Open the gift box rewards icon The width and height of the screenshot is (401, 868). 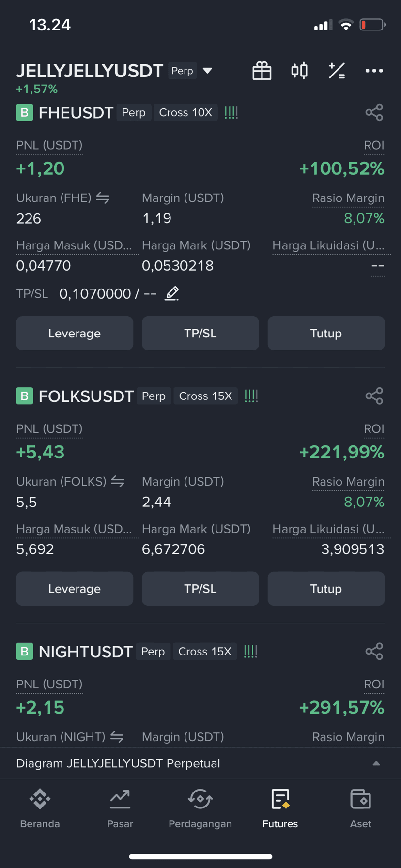262,71
